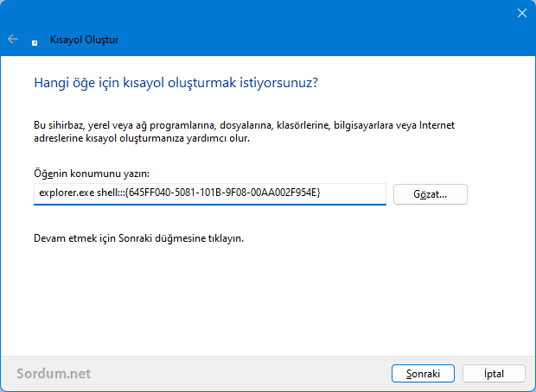This screenshot has height=392, width=536.
Task: Click the 'Kısayol Oluştur' window title
Action: pos(84,40)
